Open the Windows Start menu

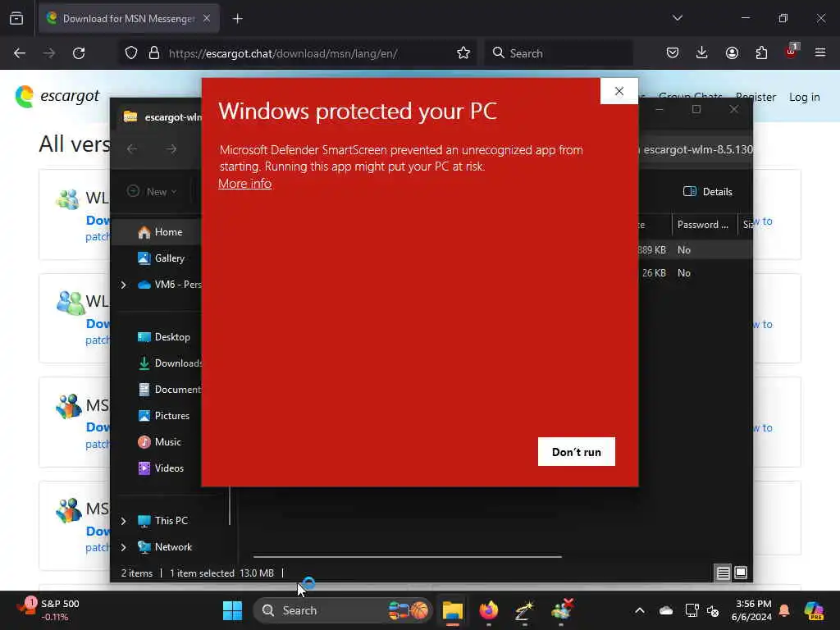point(232,610)
